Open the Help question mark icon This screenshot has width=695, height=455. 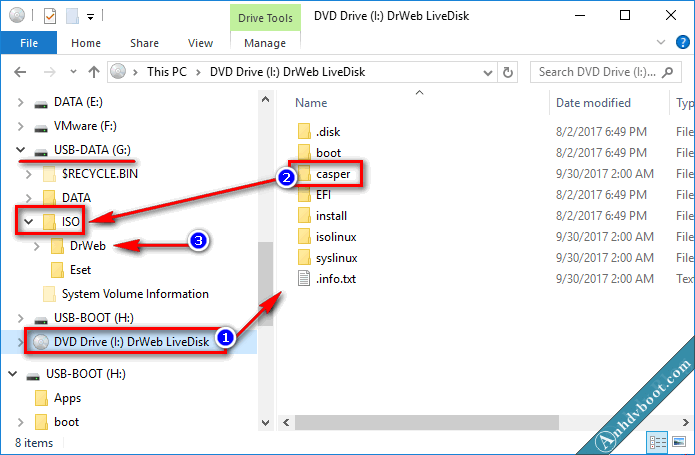coord(683,43)
